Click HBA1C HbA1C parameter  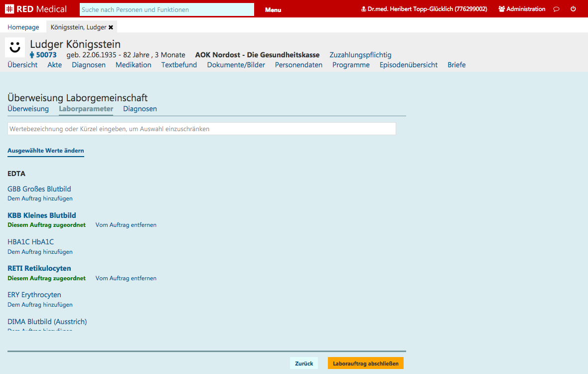point(31,242)
